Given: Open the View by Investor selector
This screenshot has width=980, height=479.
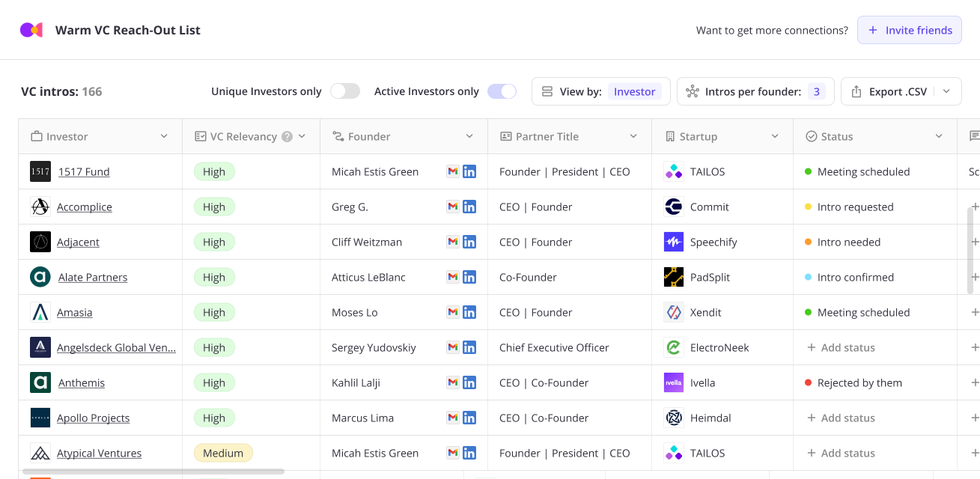Looking at the screenshot, I should (601, 91).
